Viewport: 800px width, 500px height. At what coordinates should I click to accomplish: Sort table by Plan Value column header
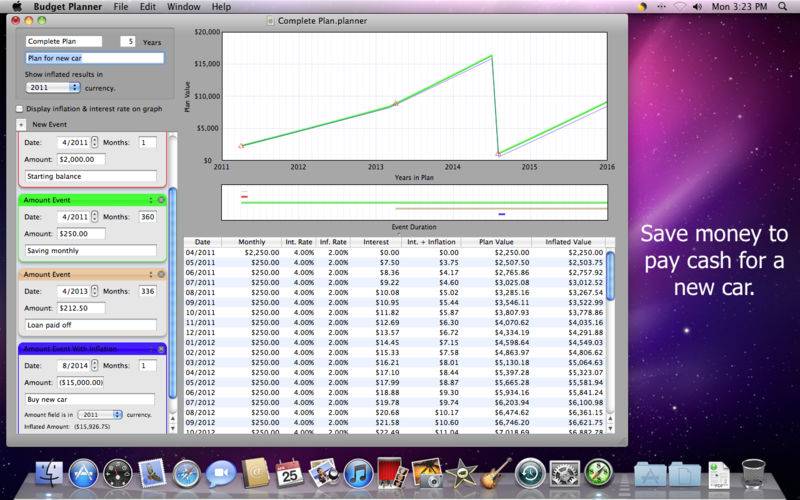496,242
